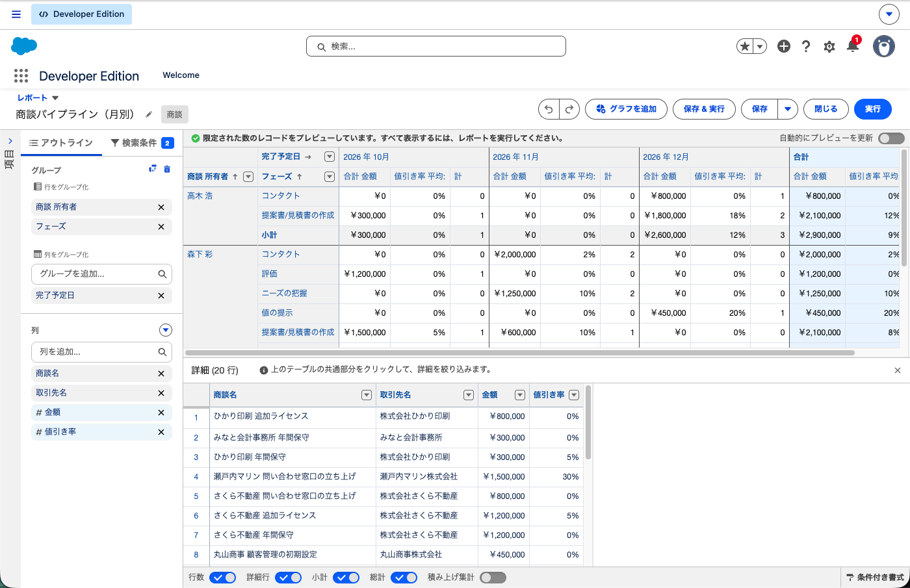910x588 pixels.
Task: Edit the report name with pencil icon
Action: coord(149,114)
